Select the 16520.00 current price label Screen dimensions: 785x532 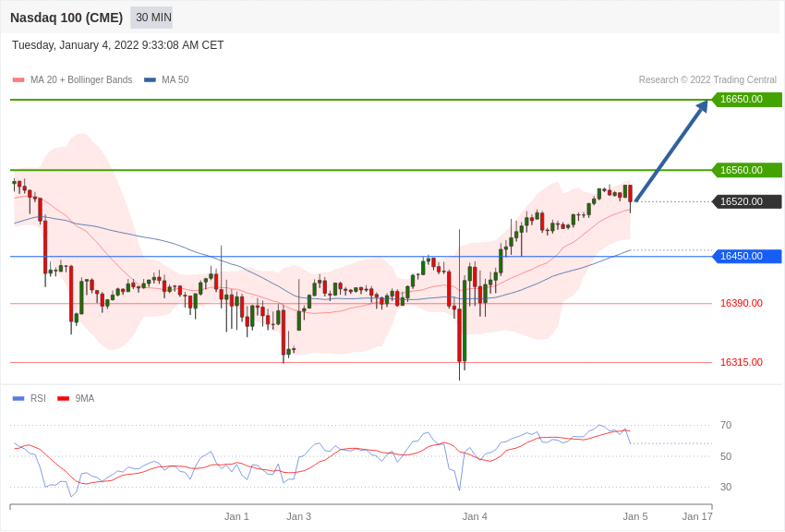pos(746,201)
